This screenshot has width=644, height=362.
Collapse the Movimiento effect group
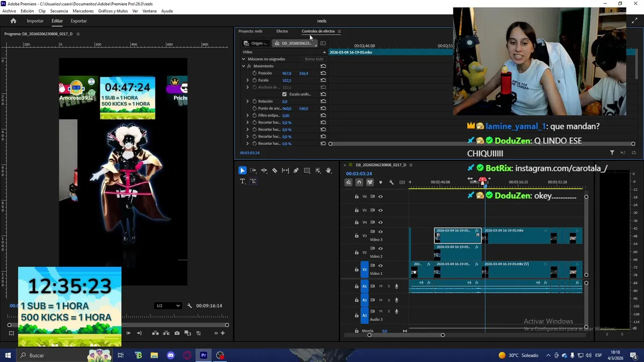[x=244, y=66]
